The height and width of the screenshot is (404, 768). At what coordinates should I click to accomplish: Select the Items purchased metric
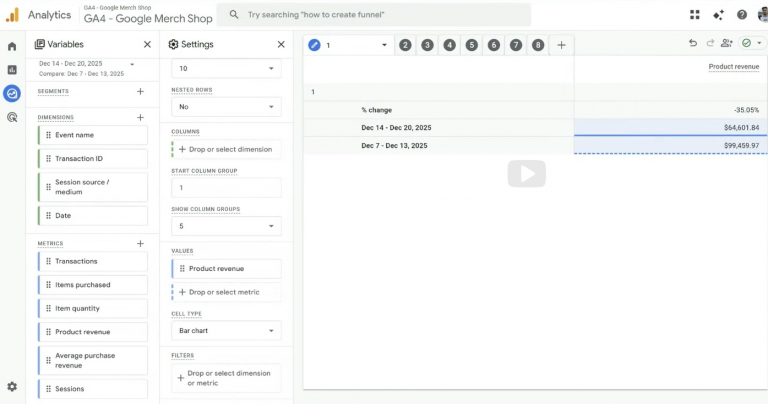click(93, 285)
